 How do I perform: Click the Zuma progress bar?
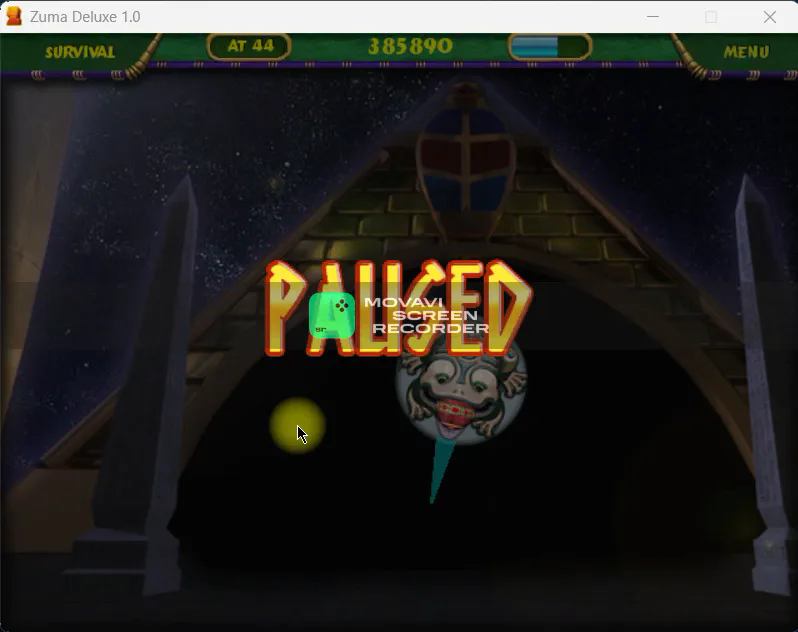coord(550,47)
